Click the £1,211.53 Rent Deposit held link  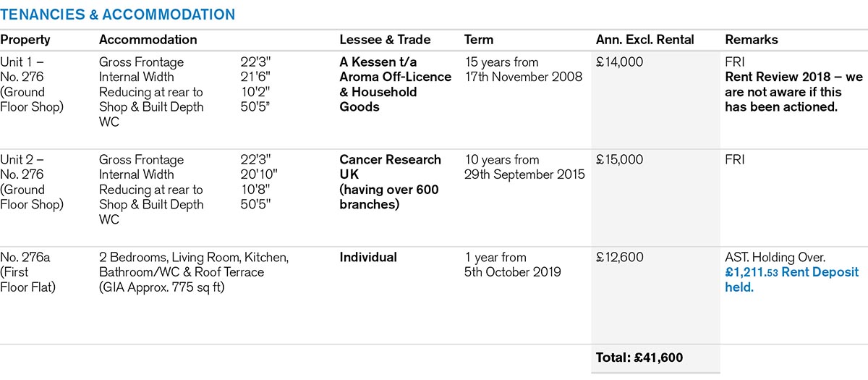(791, 279)
